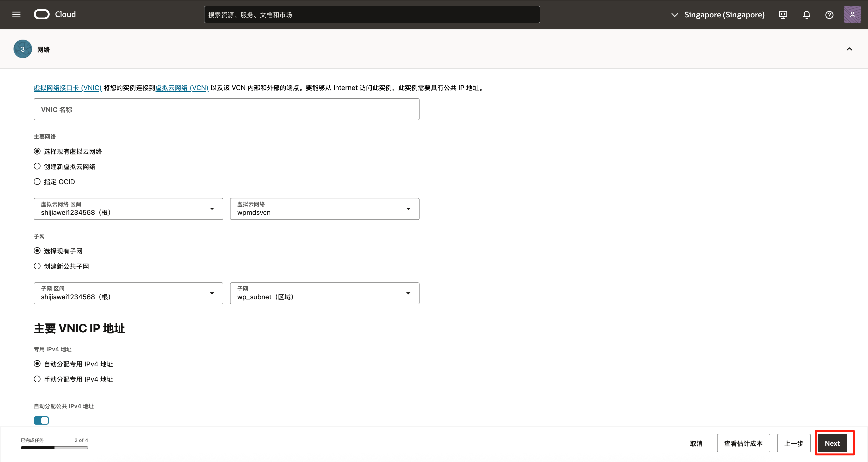Open the Cloud Shell developer tools icon
This screenshot has height=462, width=868.
783,15
